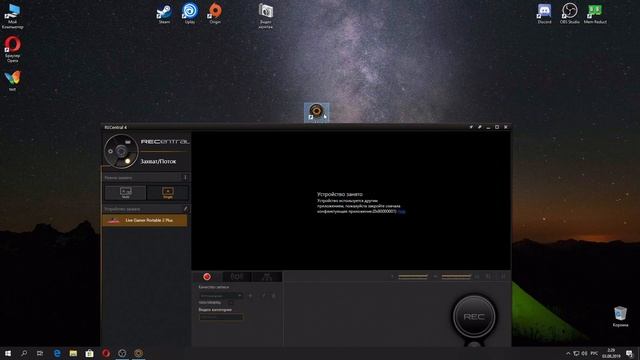Open Windows taskbar search
Image resolution: width=640 pixels, height=360 pixels.
click(24, 353)
